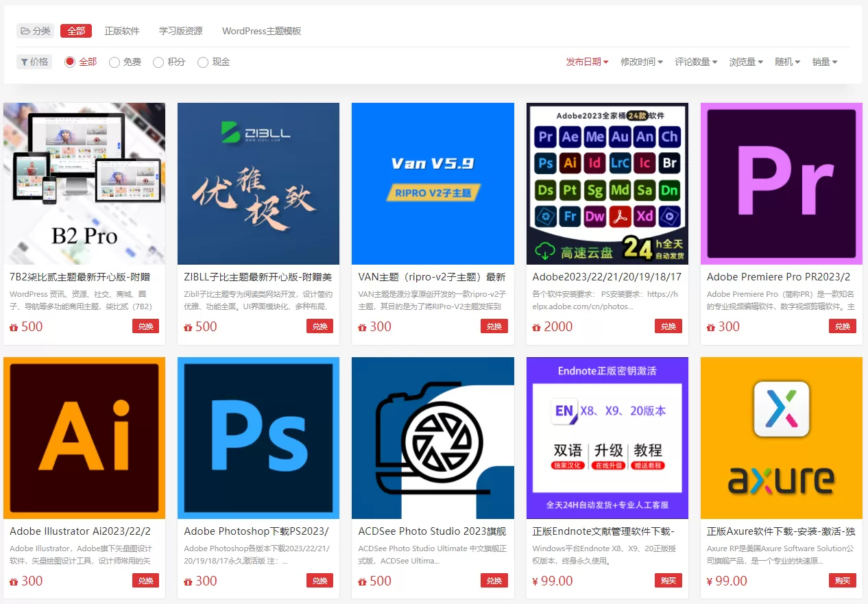Sort by 销量 dropdown
868x604 pixels.
(825, 62)
